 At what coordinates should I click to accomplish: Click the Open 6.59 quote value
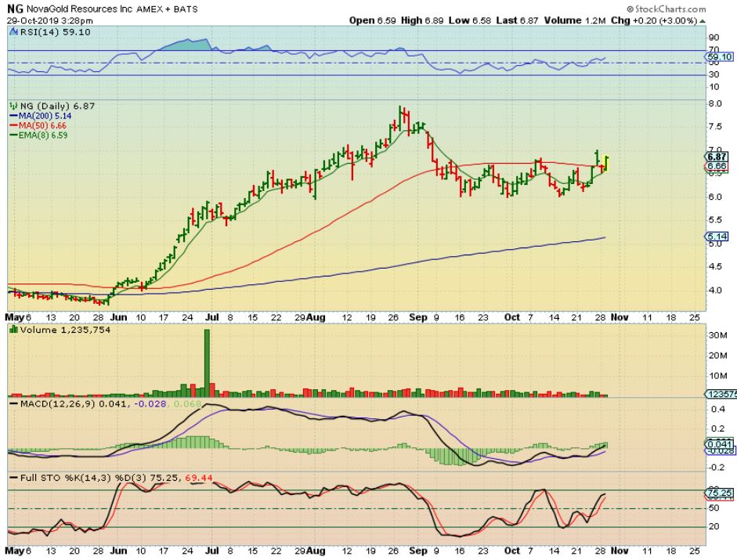374,20
